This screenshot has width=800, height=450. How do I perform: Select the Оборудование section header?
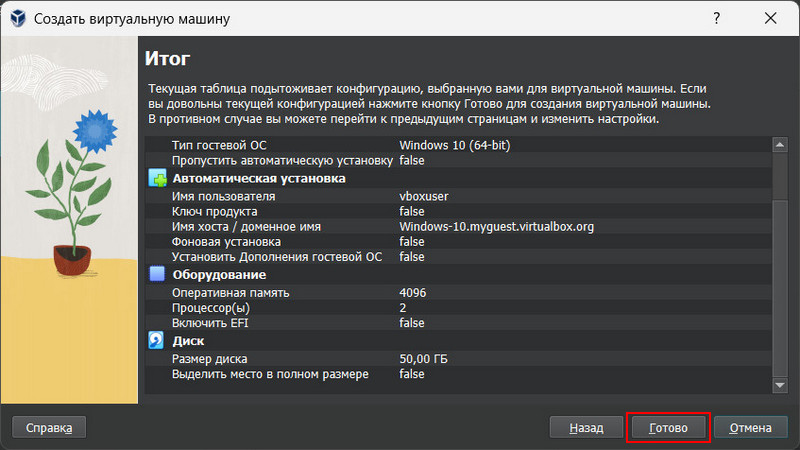[x=458, y=274]
